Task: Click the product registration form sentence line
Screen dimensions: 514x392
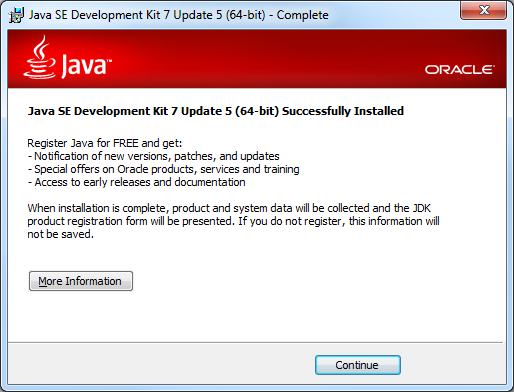Action: click(233, 221)
